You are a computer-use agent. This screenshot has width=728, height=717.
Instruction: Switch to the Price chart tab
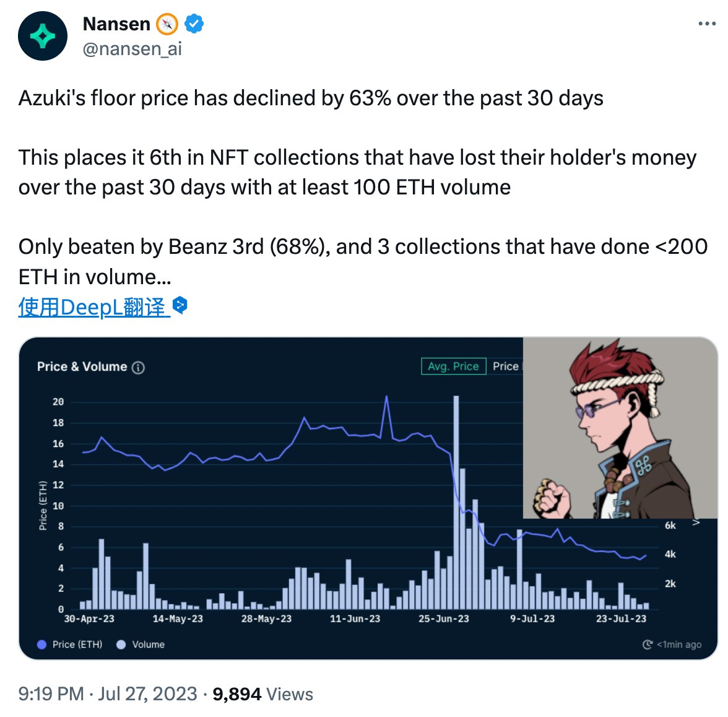(x=505, y=367)
